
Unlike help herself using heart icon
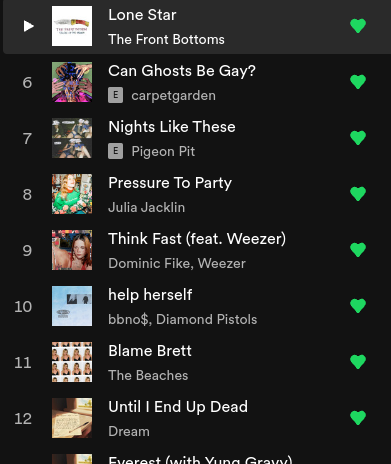point(358,306)
